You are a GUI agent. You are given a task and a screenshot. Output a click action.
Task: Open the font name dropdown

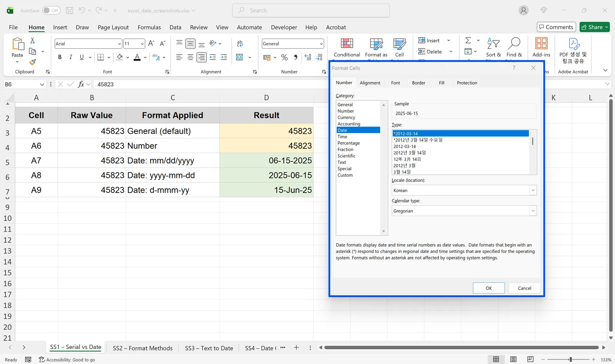(120, 44)
